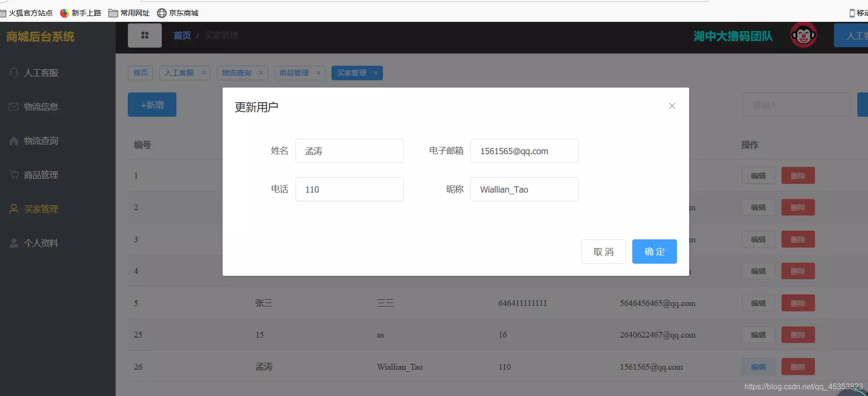Screen dimensions: 868x396
Task: Delete row 1 with 删除 button
Action: [798, 176]
